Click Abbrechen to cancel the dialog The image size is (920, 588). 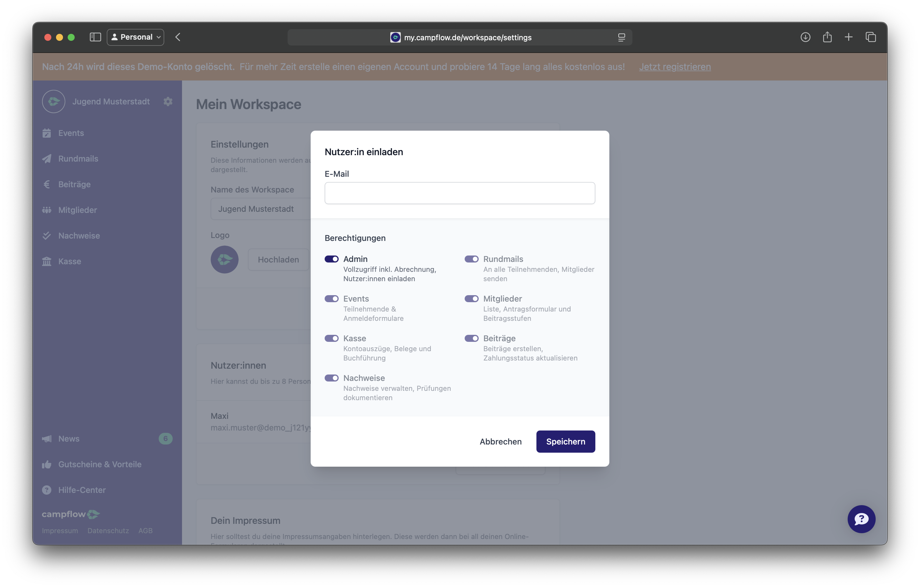pyautogui.click(x=501, y=441)
